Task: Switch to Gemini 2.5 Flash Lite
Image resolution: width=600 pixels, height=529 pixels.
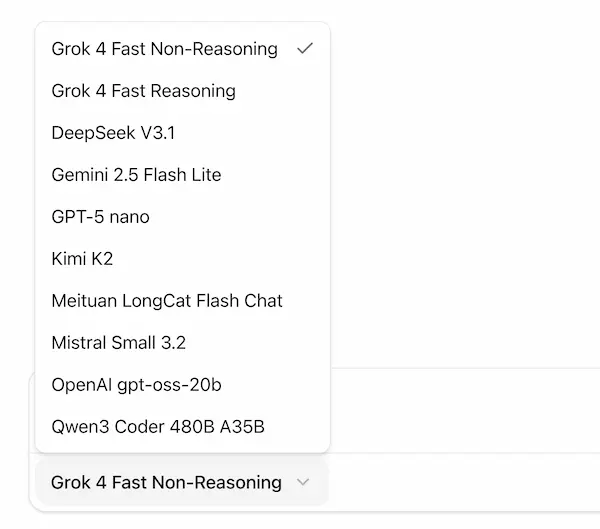Action: pos(183,175)
